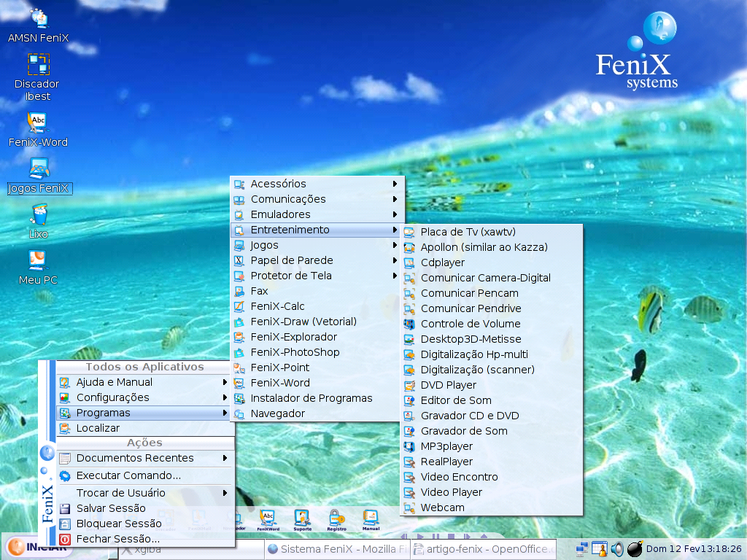Open Comunicar Camera-Digital entry
Screen dimensions: 747x560
(x=491, y=278)
